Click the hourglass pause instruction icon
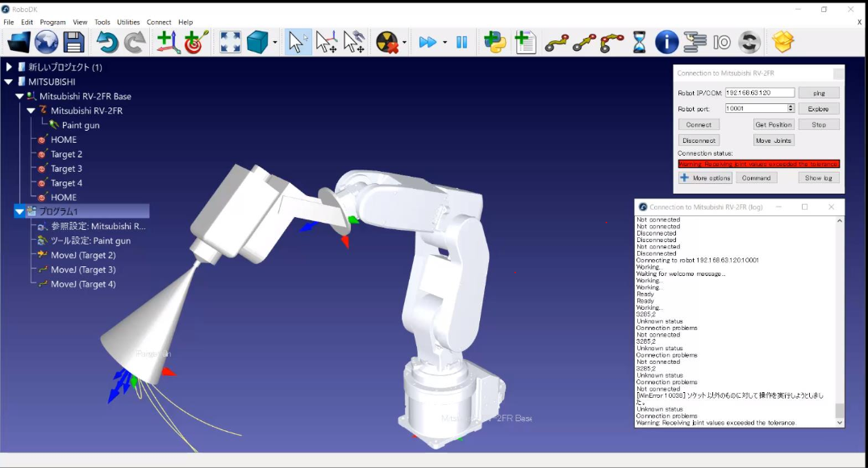This screenshot has height=468, width=868. [x=639, y=42]
